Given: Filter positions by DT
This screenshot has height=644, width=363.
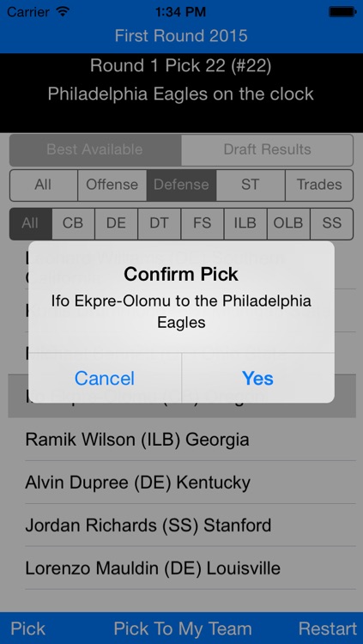Looking at the screenshot, I should tap(160, 223).
